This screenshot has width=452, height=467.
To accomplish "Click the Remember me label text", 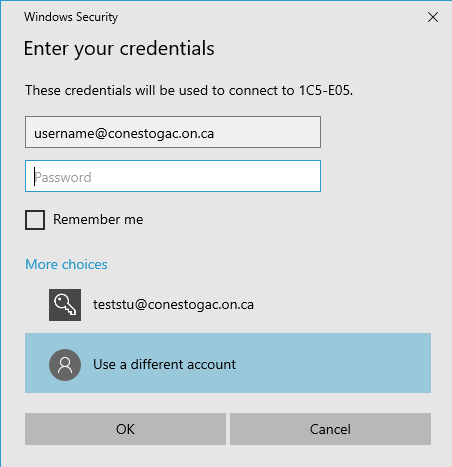I will (x=98, y=219).
